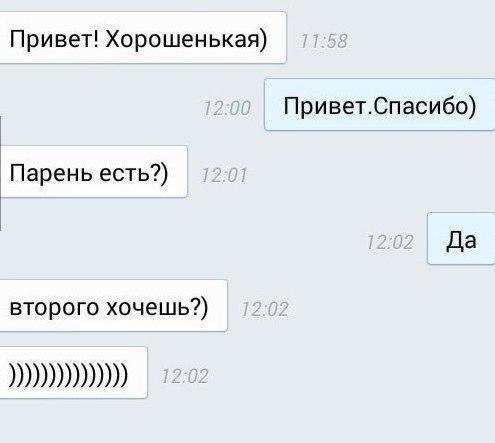Tap the word 'Парень' in third message

(x=51, y=174)
